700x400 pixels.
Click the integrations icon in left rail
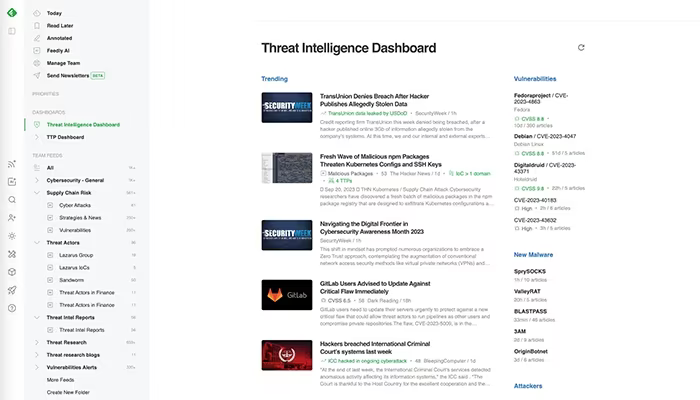tap(12, 254)
